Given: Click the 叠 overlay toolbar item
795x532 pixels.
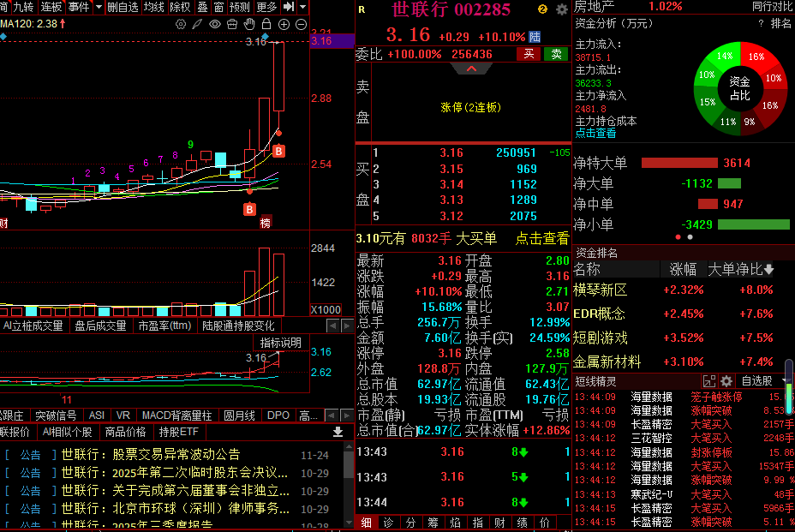Looking at the screenshot, I should click(x=203, y=7).
